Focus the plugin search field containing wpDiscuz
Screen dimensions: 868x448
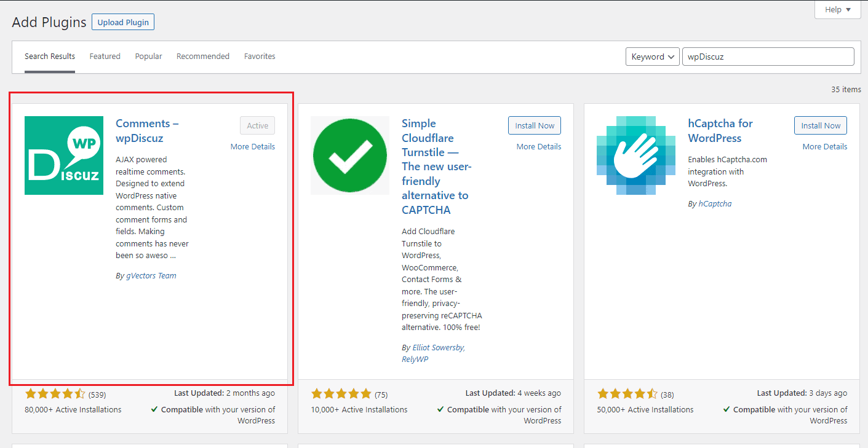[768, 57]
